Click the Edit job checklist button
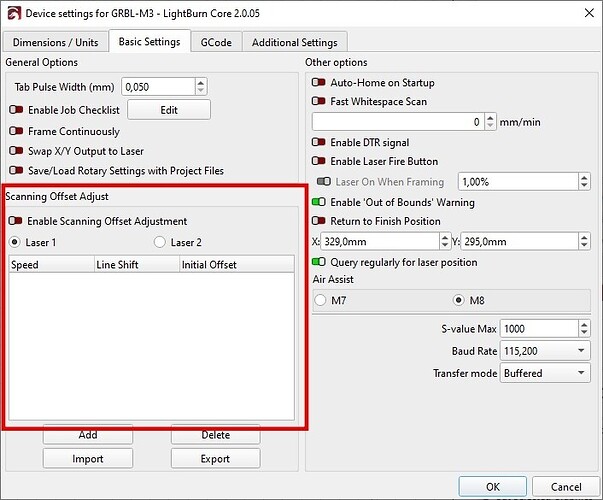 click(169, 110)
